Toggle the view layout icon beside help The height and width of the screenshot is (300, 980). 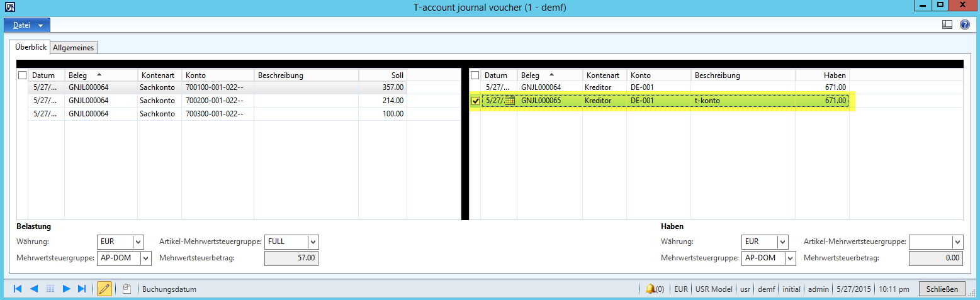click(x=947, y=25)
